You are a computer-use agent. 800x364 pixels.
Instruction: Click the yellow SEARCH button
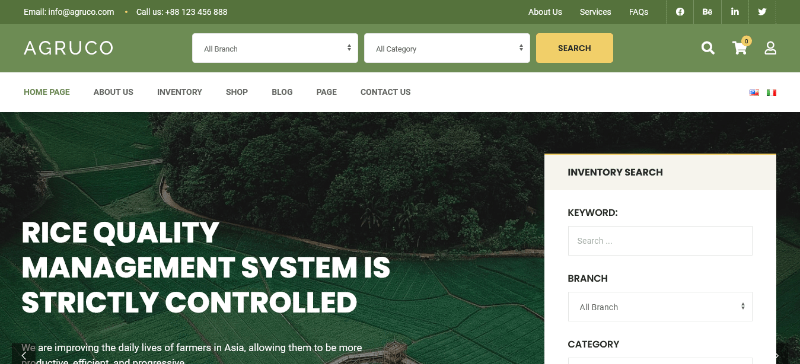[574, 48]
